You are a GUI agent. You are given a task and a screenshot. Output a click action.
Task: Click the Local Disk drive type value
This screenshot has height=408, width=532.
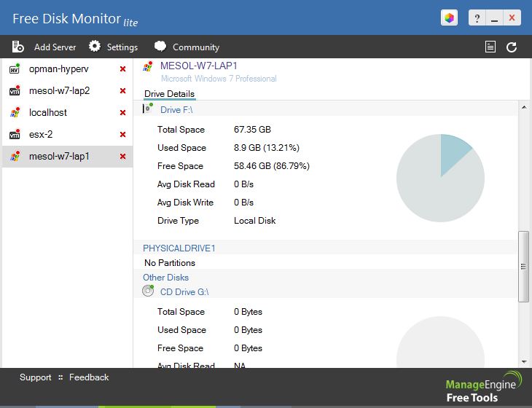[x=255, y=221]
